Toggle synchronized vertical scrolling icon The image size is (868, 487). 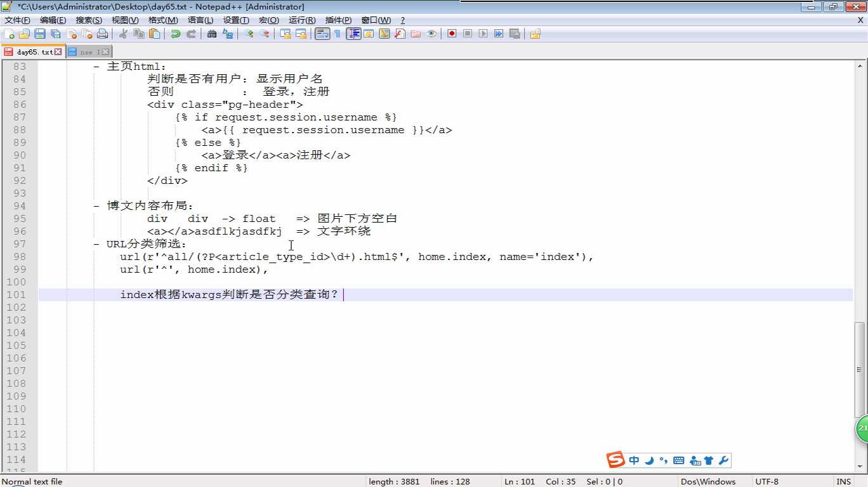pyautogui.click(x=286, y=34)
